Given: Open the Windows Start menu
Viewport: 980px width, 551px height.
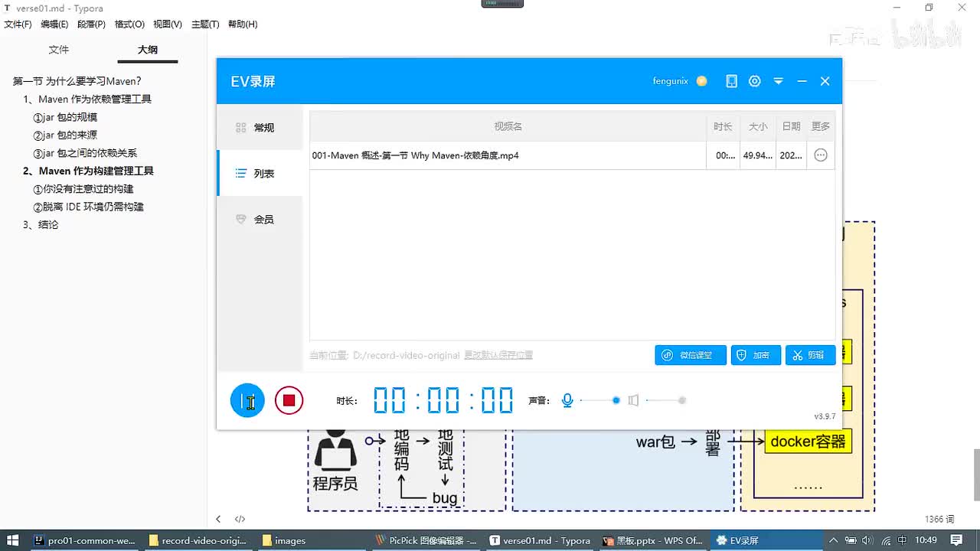Looking at the screenshot, I should coord(13,540).
